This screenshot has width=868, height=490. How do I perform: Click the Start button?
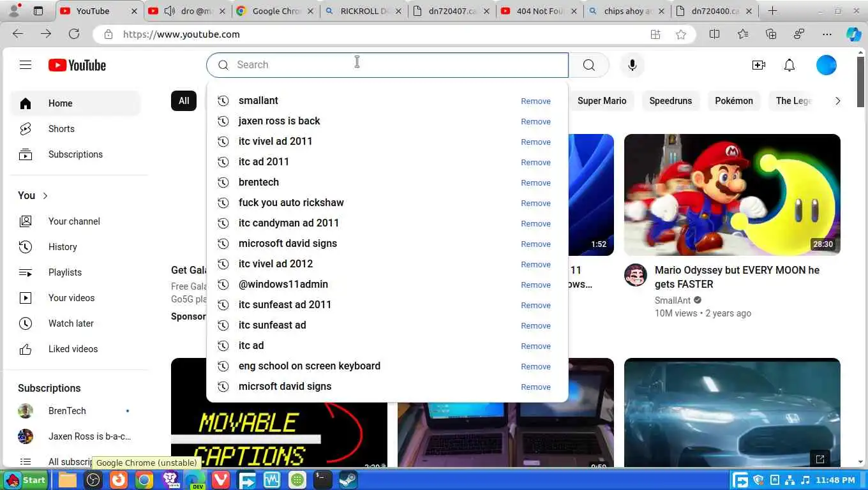[26, 480]
